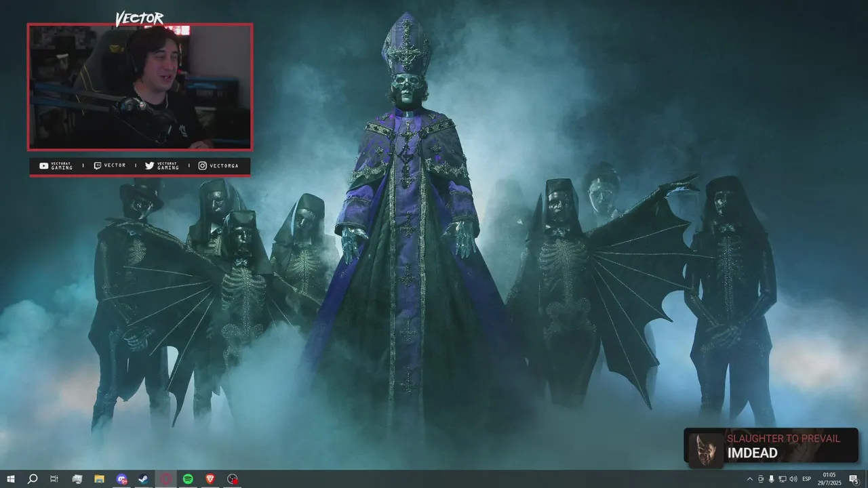The image size is (868, 488).
Task: Show hidden system tray icons
Action: click(750, 479)
